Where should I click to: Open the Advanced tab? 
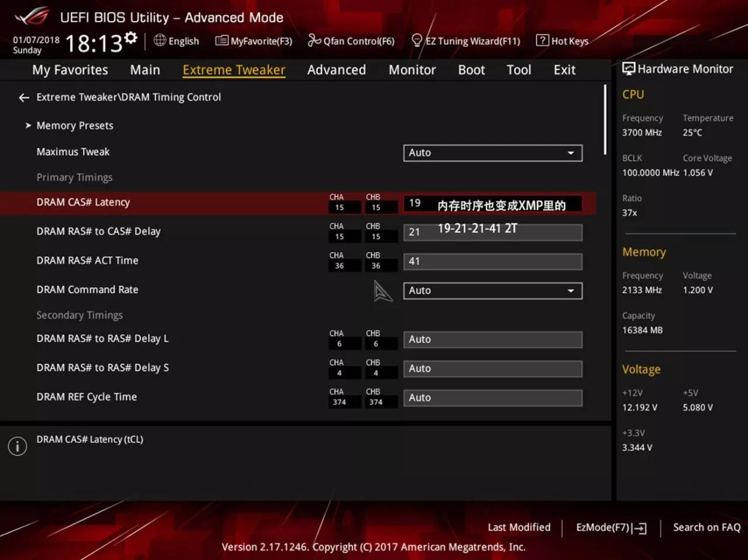click(x=337, y=70)
